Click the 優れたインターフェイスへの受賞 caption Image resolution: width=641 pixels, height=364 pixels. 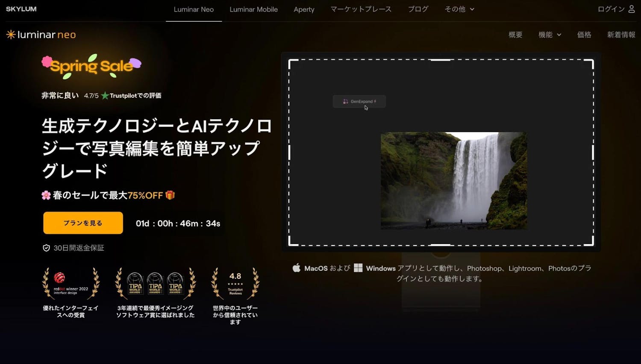71,311
